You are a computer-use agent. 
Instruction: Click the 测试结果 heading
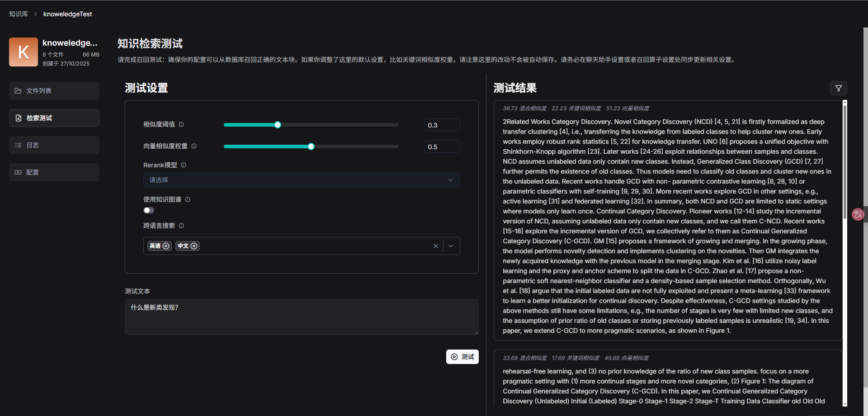click(515, 88)
